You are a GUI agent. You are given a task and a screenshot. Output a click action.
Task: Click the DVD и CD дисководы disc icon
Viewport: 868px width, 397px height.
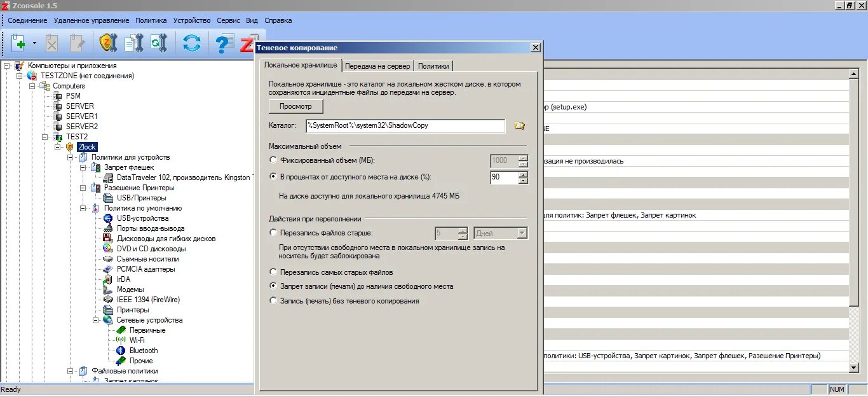(x=108, y=249)
